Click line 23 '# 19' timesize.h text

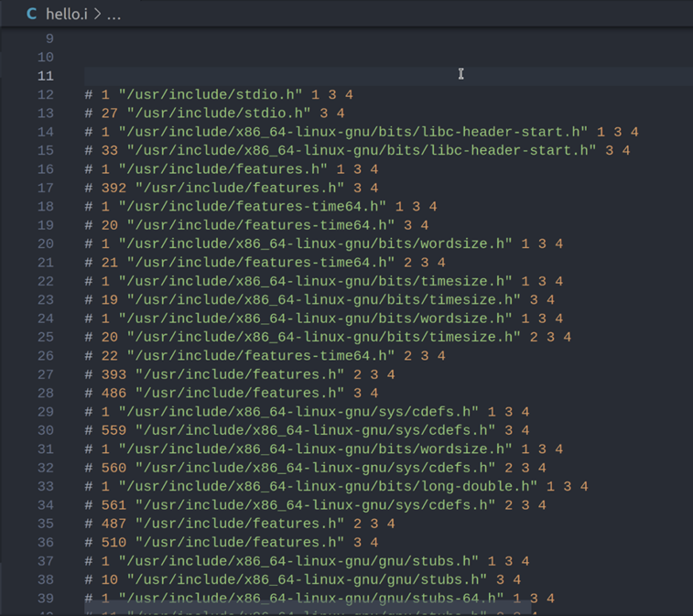click(319, 299)
